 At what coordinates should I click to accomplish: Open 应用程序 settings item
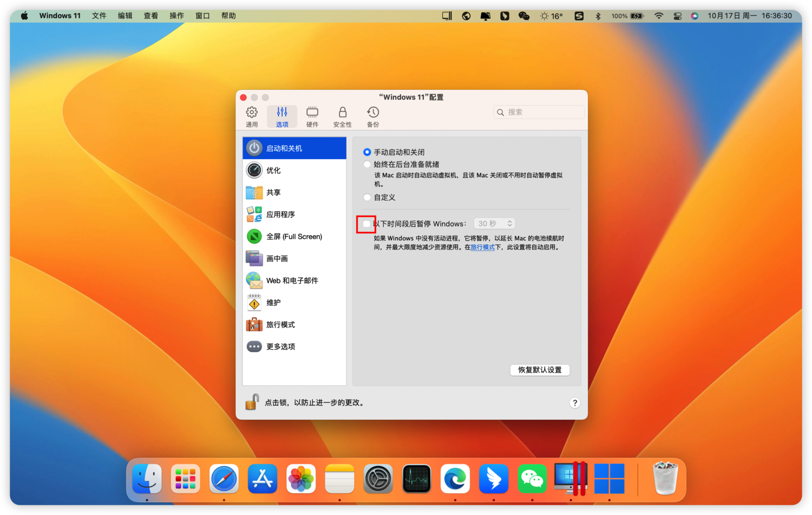point(294,214)
